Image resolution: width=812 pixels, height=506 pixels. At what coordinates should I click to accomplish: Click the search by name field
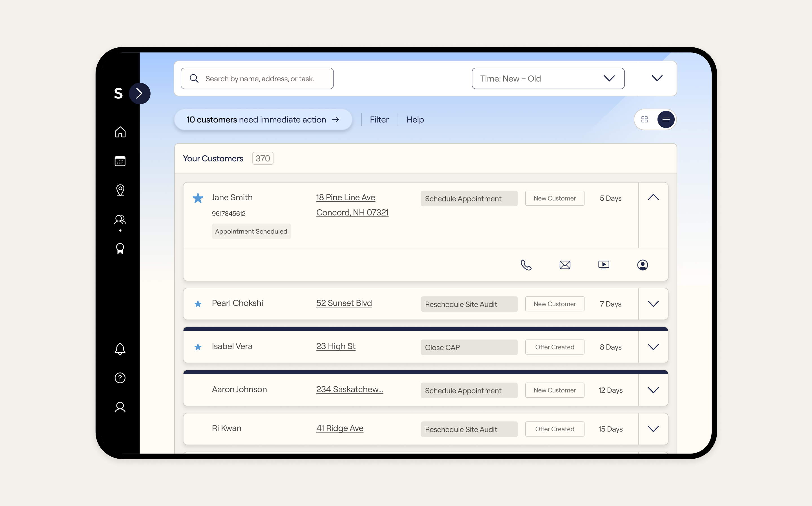coord(257,79)
